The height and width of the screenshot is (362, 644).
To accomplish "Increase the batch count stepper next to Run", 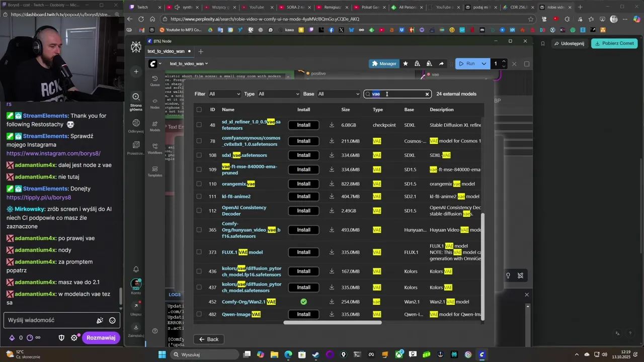I will click(504, 61).
